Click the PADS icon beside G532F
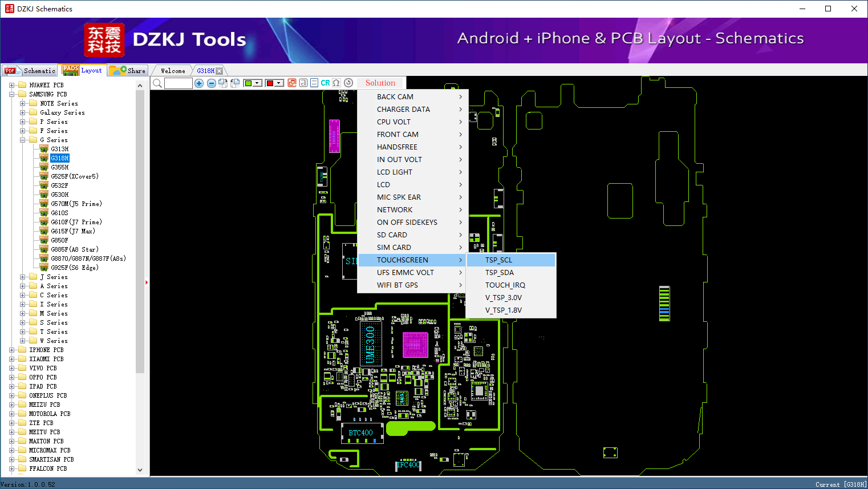The width and height of the screenshot is (868, 489). point(44,185)
